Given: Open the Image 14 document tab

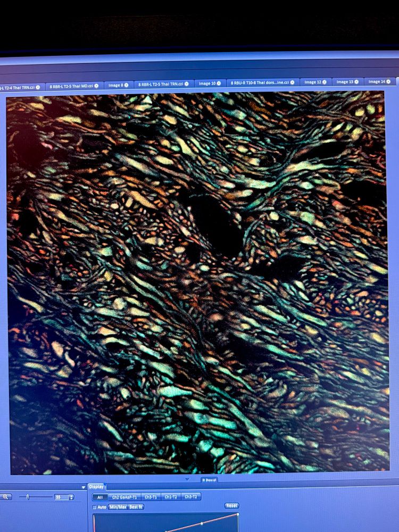Looking at the screenshot, I should (379, 81).
